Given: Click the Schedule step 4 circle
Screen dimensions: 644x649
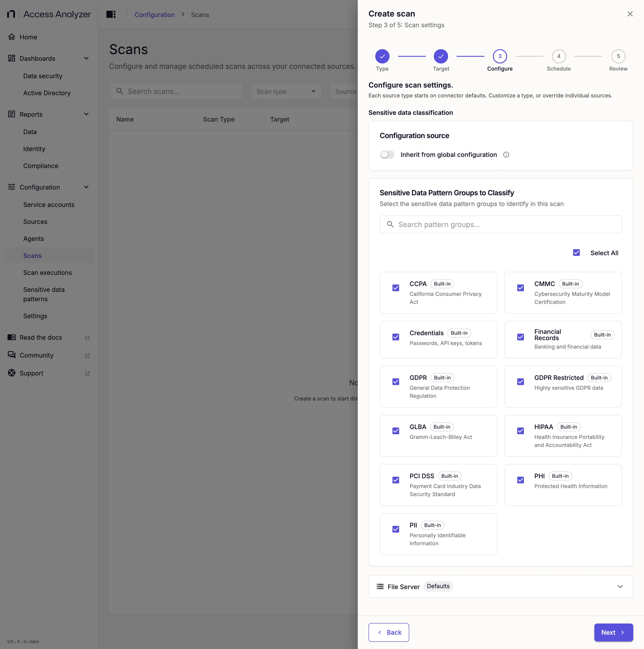Looking at the screenshot, I should (x=559, y=56).
